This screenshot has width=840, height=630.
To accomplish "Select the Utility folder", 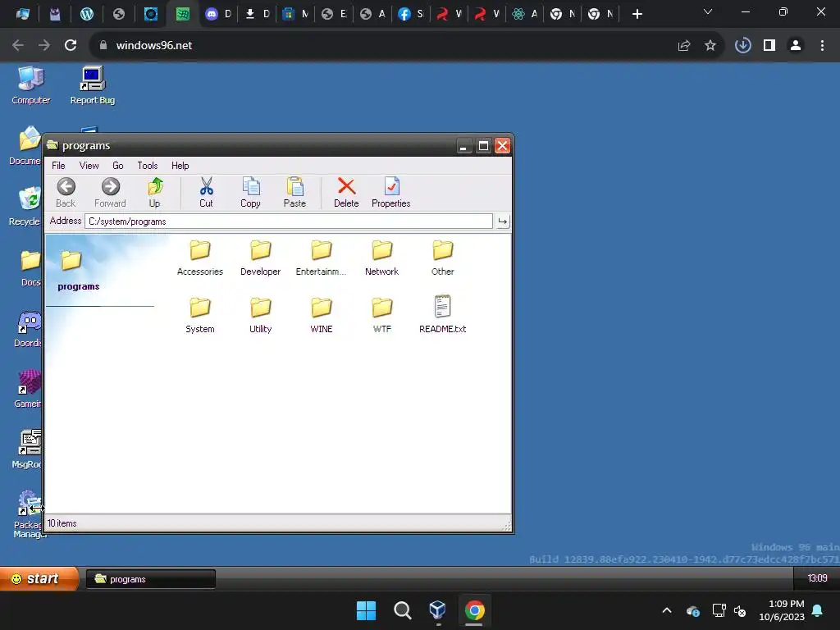I will point(260,315).
